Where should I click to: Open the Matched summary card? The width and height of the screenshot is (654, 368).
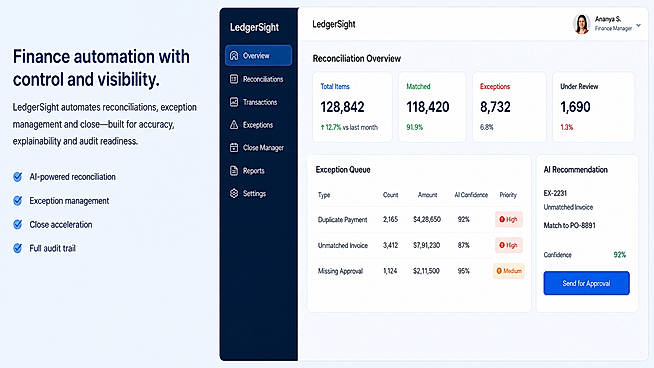click(432, 107)
